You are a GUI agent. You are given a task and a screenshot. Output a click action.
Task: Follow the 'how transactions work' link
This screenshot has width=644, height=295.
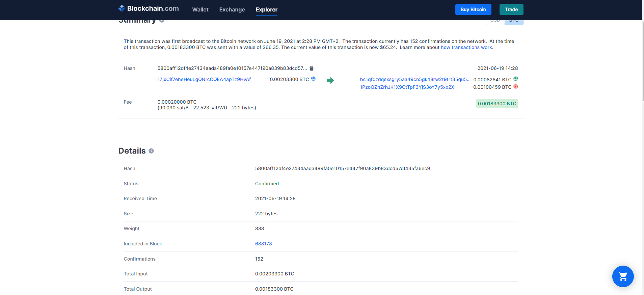click(466, 48)
